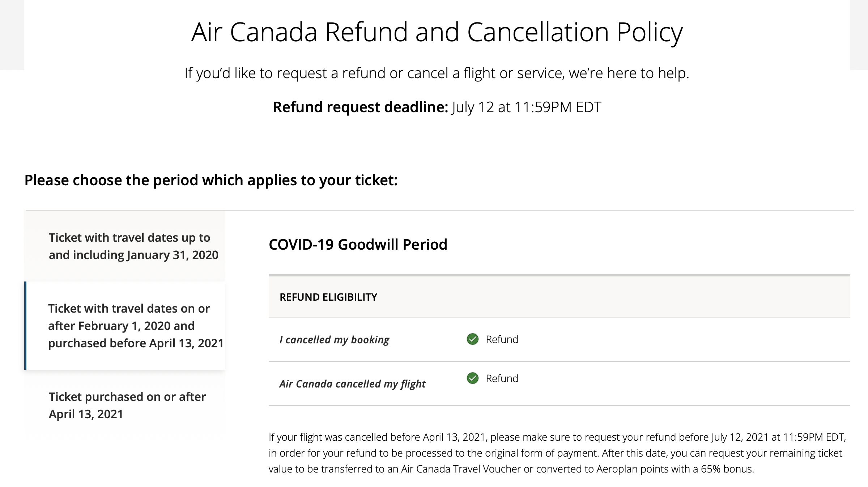The height and width of the screenshot is (487, 868).
Task: Click green checkmark beside Air Canada cancelled my flight
Action: (472, 378)
